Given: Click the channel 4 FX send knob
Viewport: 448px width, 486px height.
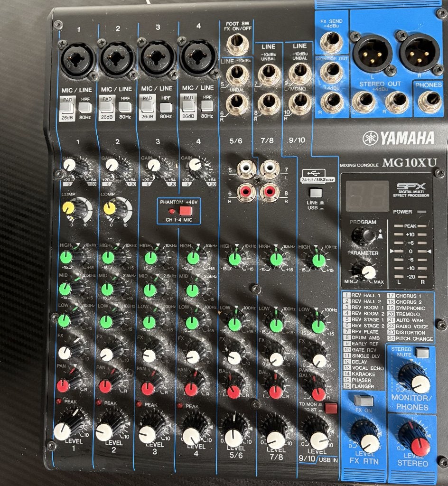Looking at the screenshot, I should [x=193, y=357].
